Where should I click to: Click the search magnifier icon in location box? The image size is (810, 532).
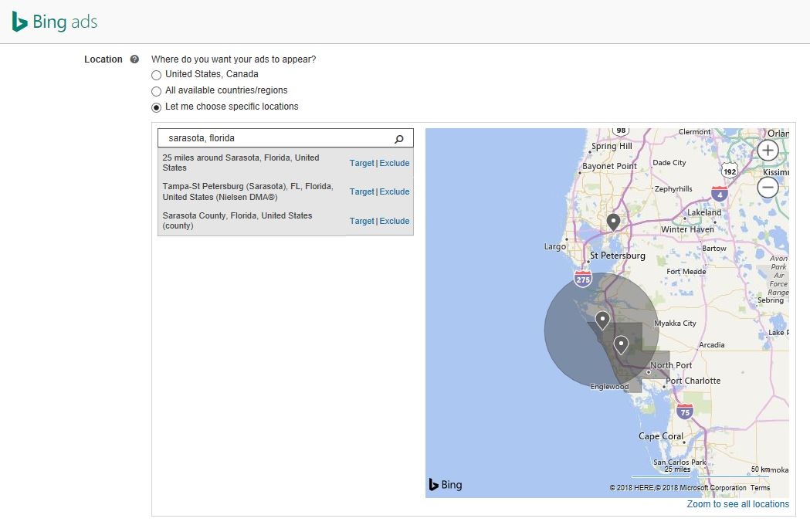(x=398, y=138)
